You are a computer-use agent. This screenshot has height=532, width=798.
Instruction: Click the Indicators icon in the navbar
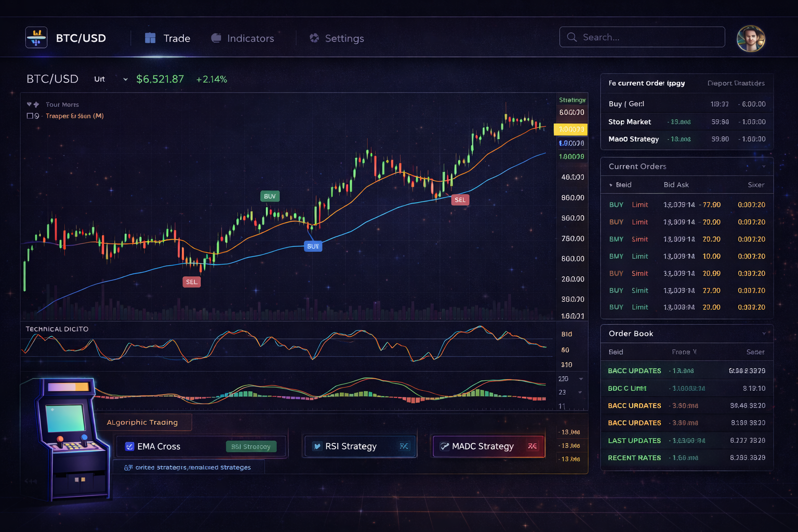215,37
